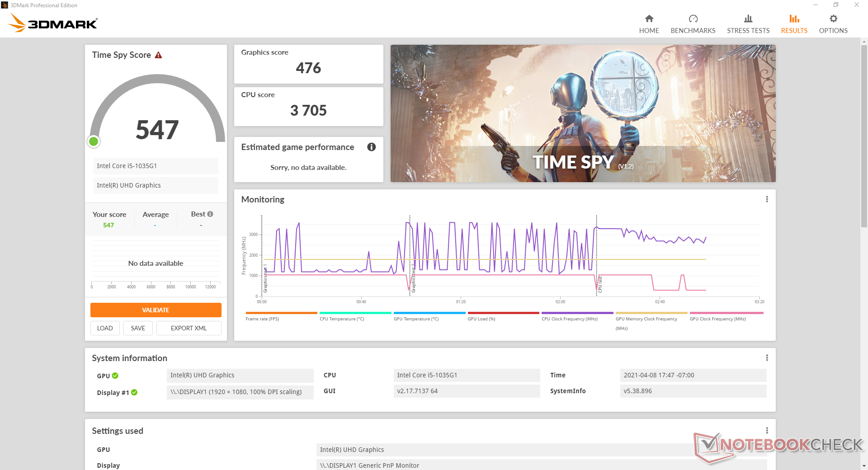
Task: Open the Monitoring panel three-dot menu
Action: [x=767, y=199]
